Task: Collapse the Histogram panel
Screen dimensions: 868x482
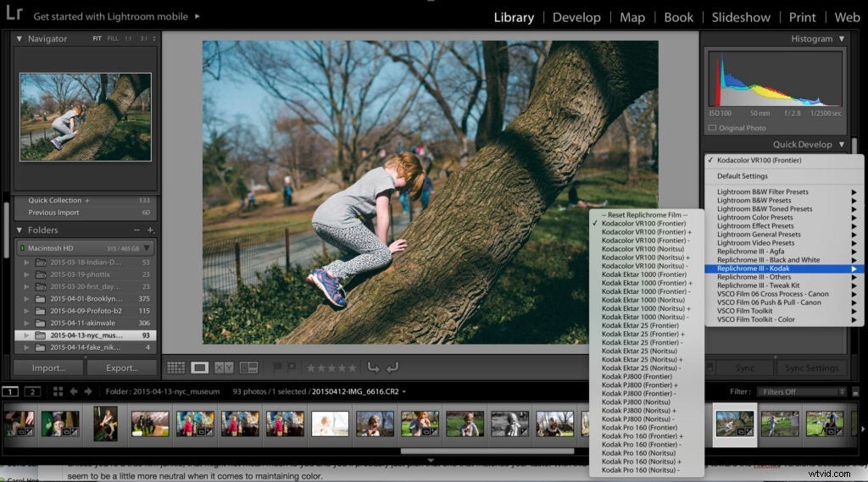Action: pos(842,39)
